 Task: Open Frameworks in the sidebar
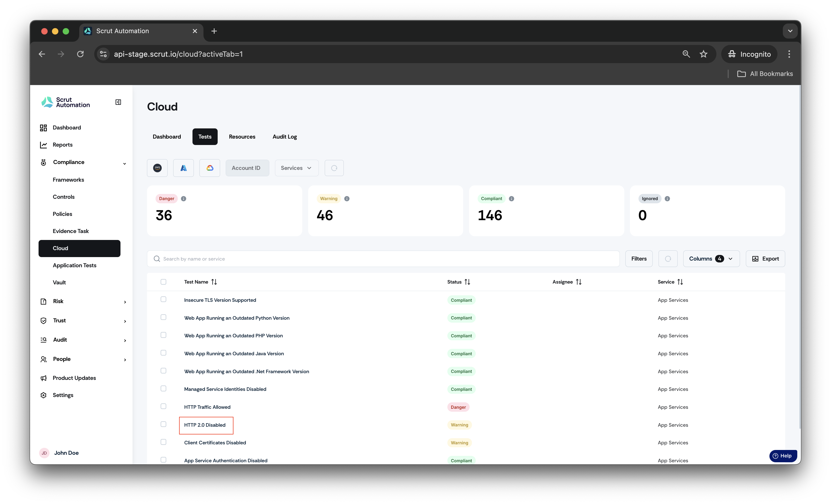point(69,180)
